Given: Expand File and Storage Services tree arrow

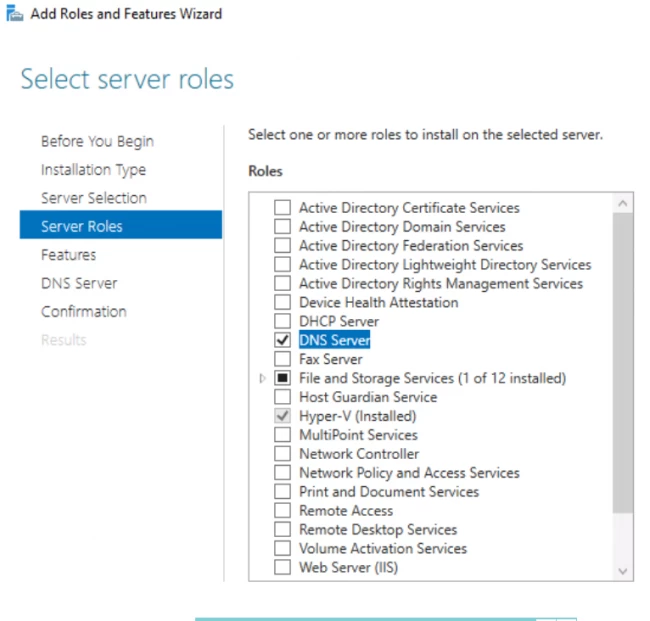Looking at the screenshot, I should pyautogui.click(x=262, y=378).
